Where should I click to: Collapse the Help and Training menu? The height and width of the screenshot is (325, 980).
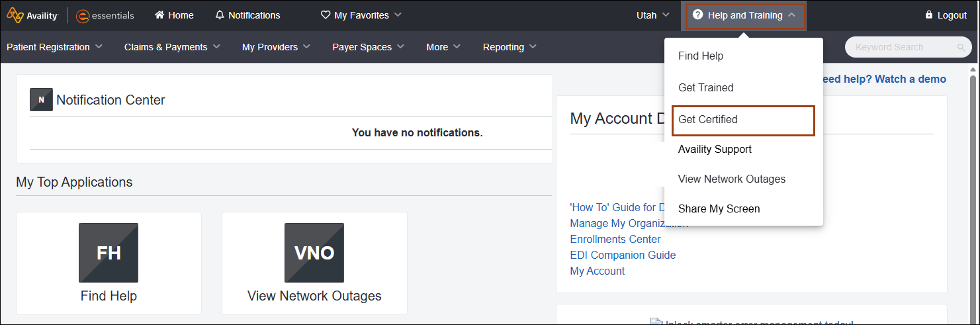pyautogui.click(x=744, y=15)
